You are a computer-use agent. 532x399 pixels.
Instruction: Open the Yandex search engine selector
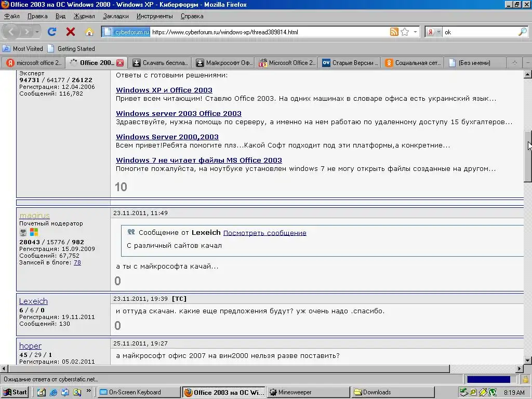(x=434, y=32)
